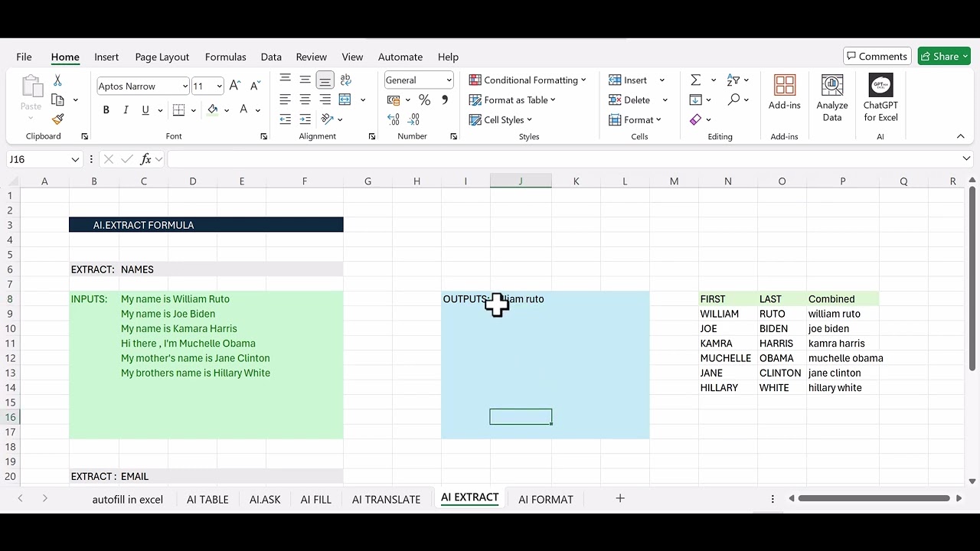Apply Percent Style format

(x=424, y=100)
